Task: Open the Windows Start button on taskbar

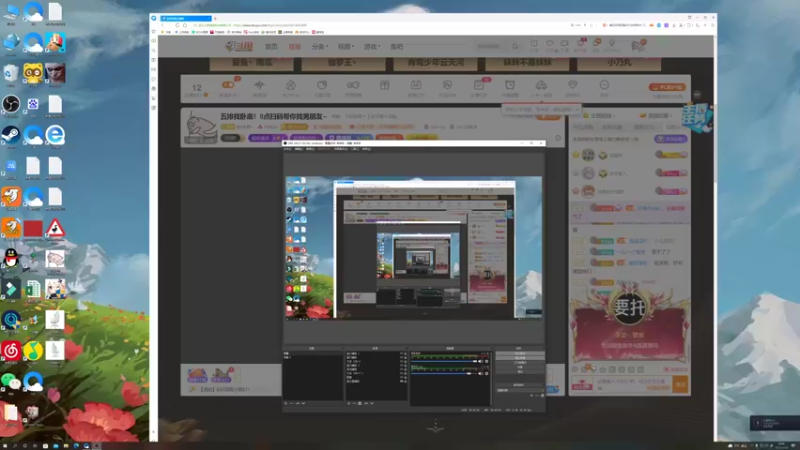Action: pyautogui.click(x=5, y=445)
